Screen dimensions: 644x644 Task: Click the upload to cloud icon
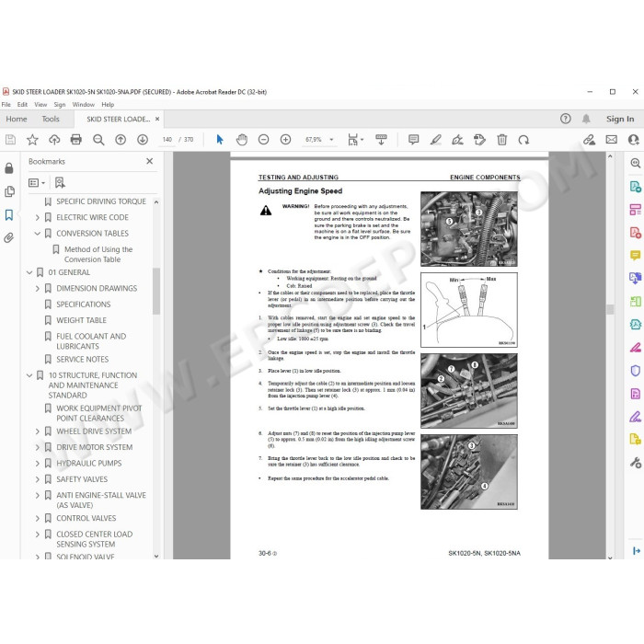tap(54, 140)
